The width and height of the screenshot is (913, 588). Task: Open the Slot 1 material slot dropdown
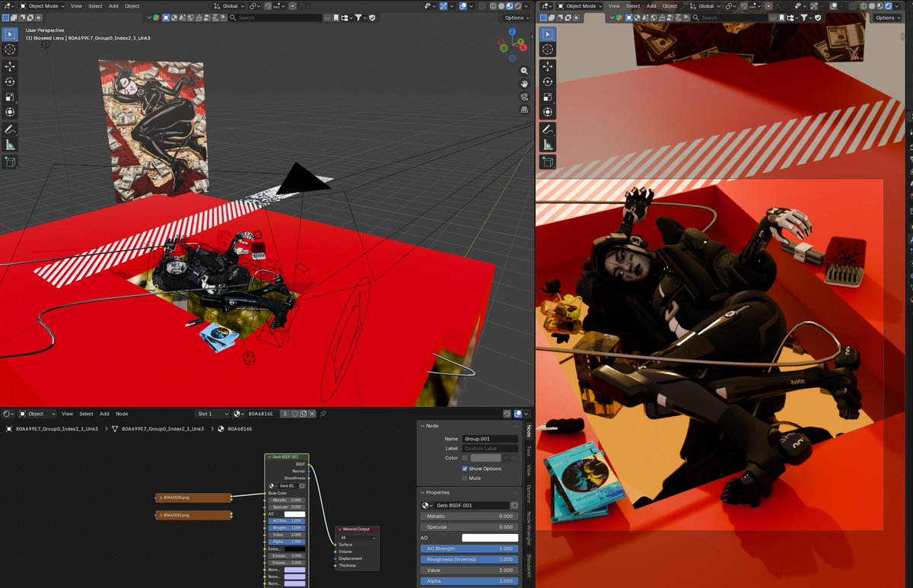click(212, 414)
